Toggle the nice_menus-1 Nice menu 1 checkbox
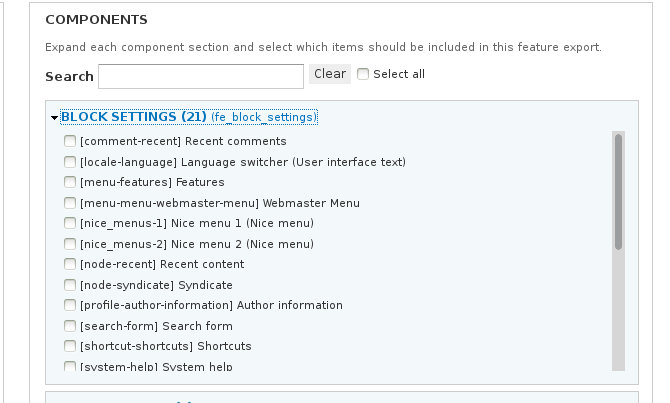The width and height of the screenshot is (670, 403). (70, 223)
